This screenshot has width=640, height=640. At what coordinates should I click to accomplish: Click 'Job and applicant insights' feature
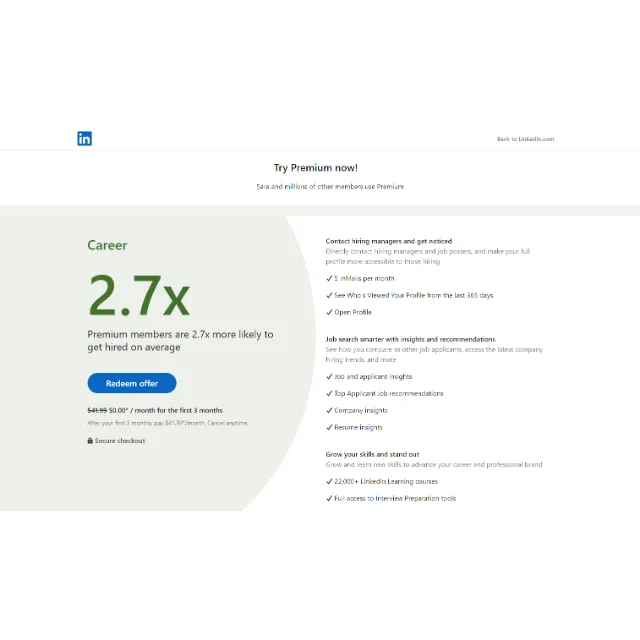point(373,376)
